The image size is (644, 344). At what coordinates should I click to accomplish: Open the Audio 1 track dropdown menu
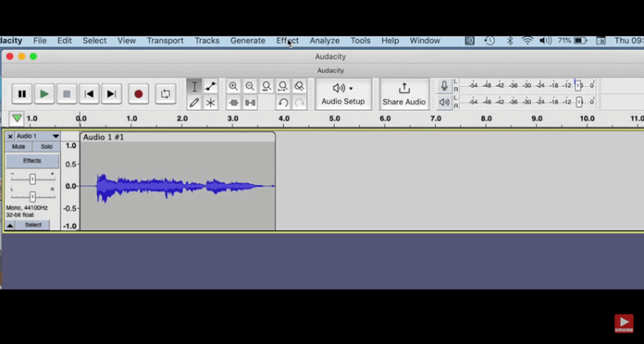tap(56, 136)
